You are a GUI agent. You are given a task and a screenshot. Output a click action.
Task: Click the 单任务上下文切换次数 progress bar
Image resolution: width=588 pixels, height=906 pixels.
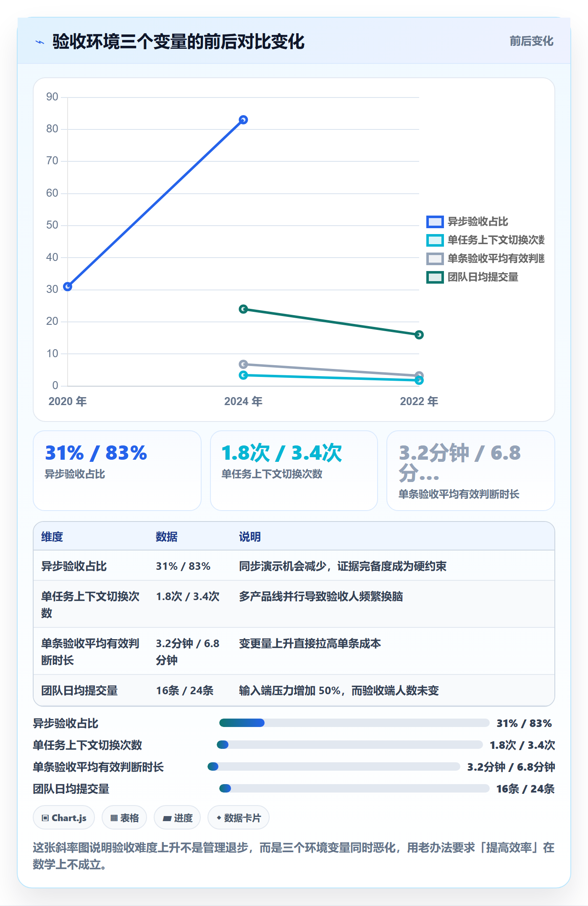pyautogui.click(x=350, y=745)
